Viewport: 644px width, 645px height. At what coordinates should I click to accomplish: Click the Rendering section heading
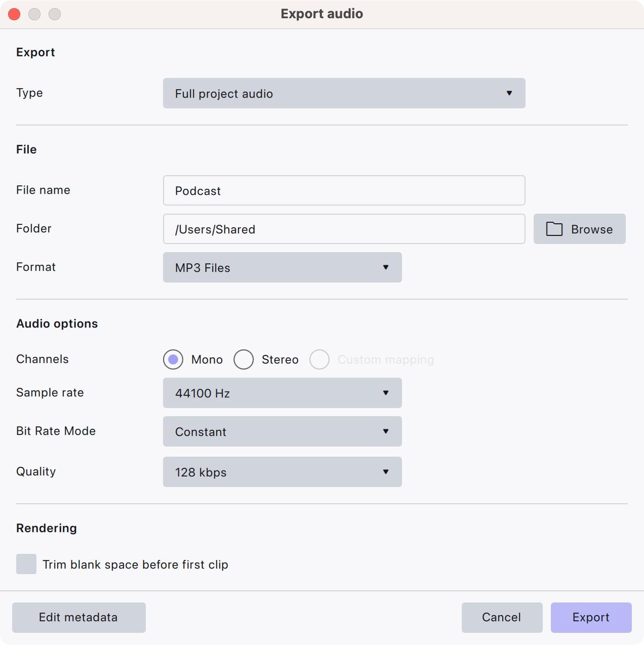[47, 528]
